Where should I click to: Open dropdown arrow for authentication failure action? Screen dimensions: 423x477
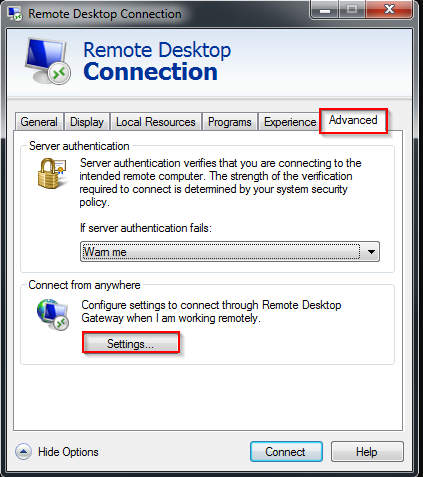pyautogui.click(x=371, y=252)
